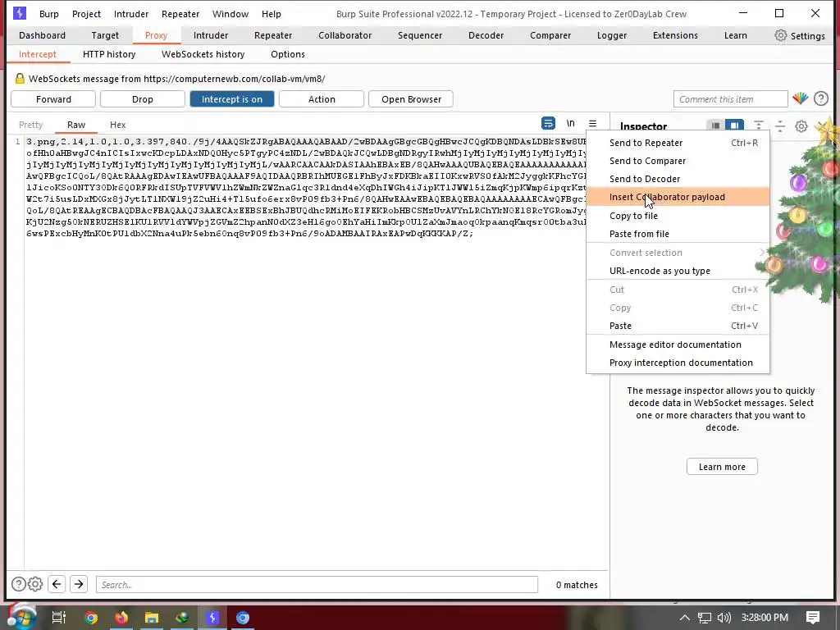Open the Project menu
Viewport: 840px width, 630px height.
tap(86, 14)
